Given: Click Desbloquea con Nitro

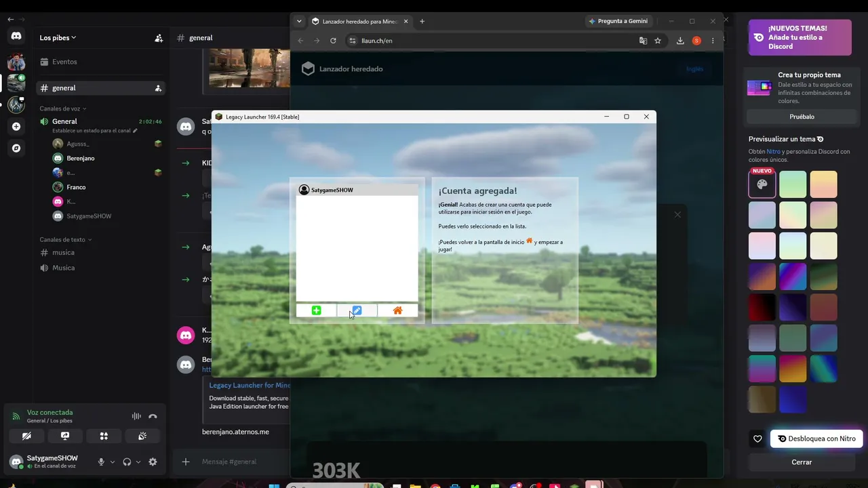Looking at the screenshot, I should (816, 439).
